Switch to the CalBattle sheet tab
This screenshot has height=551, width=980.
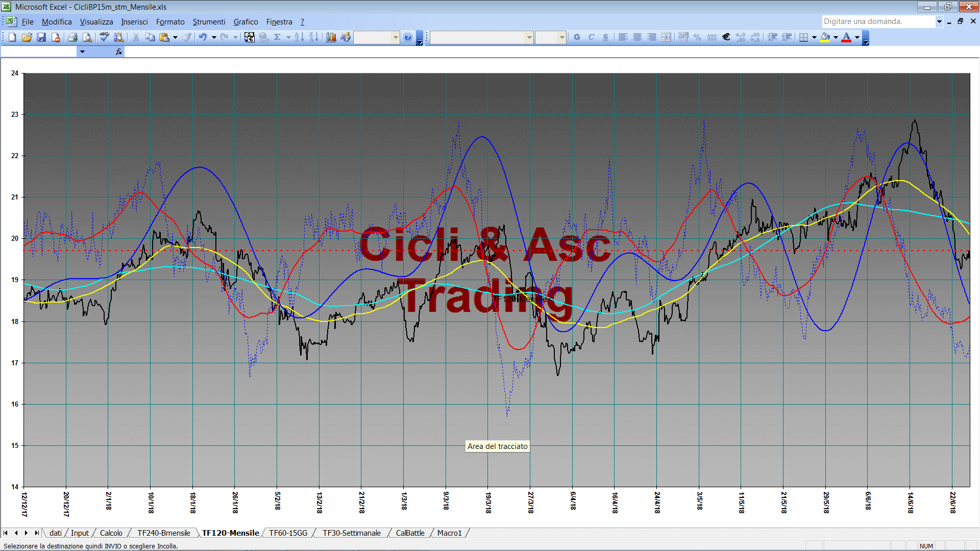[410, 533]
